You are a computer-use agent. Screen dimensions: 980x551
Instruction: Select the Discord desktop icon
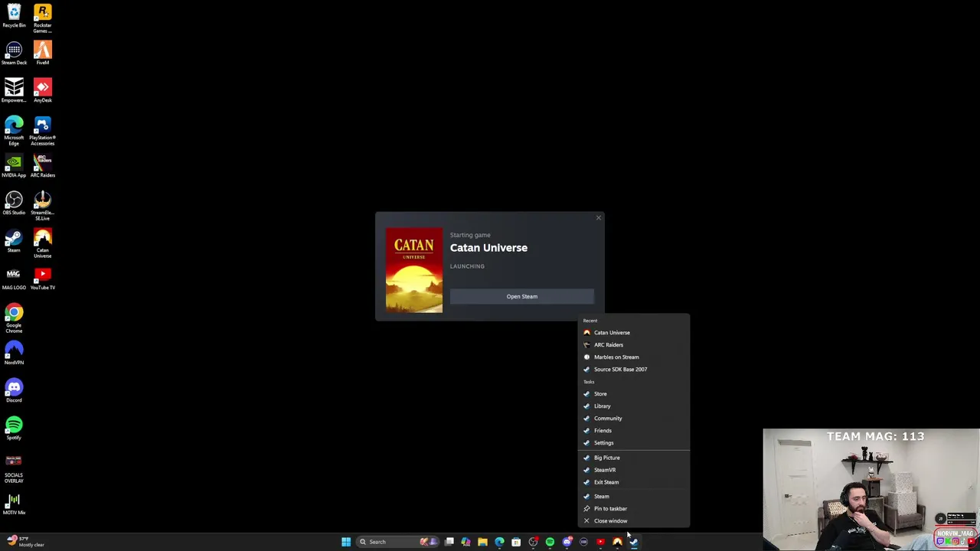click(x=14, y=391)
